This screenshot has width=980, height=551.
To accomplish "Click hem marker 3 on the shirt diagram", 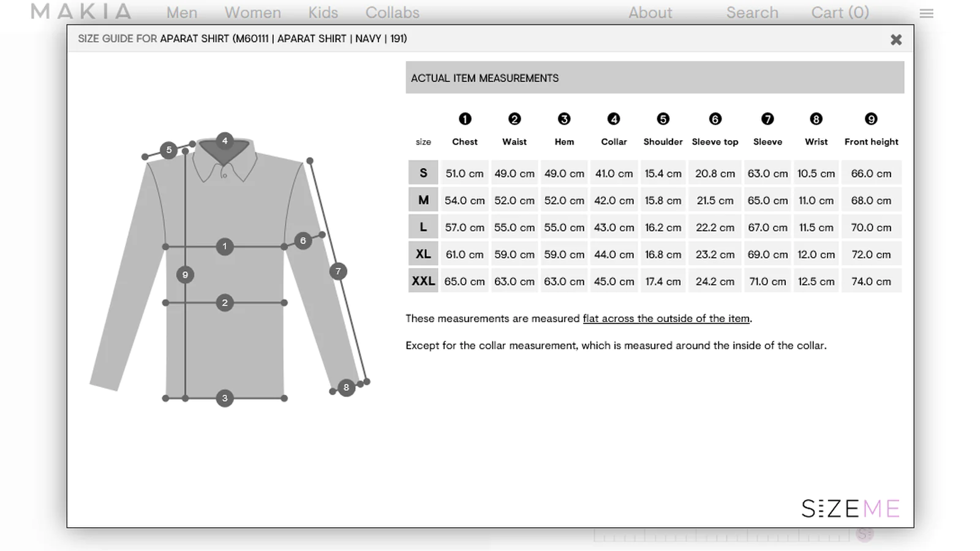I will point(225,398).
